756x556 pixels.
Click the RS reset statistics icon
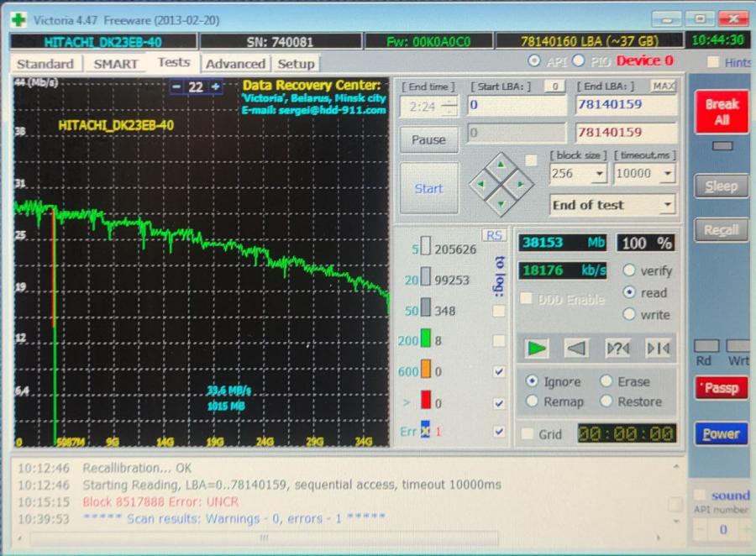point(493,235)
